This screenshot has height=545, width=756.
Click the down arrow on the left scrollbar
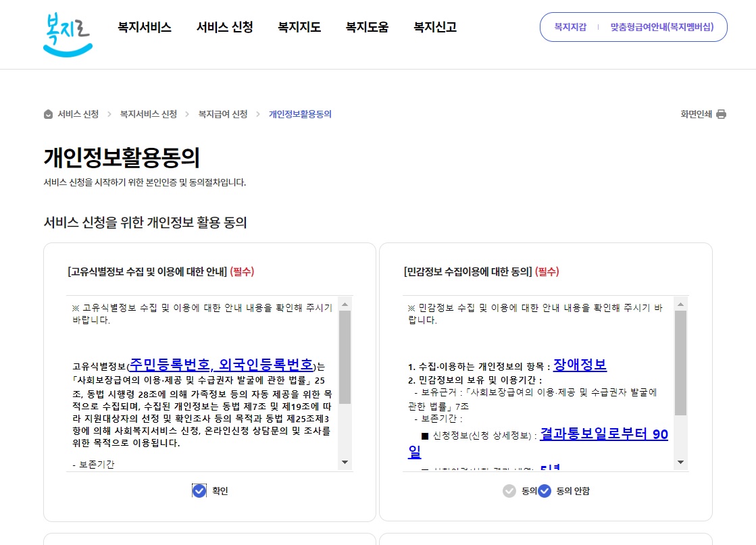pyautogui.click(x=346, y=463)
